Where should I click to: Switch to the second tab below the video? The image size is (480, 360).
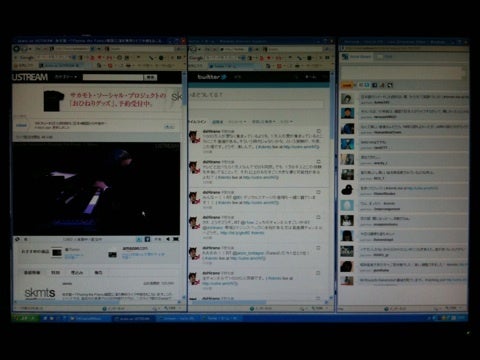point(55,273)
